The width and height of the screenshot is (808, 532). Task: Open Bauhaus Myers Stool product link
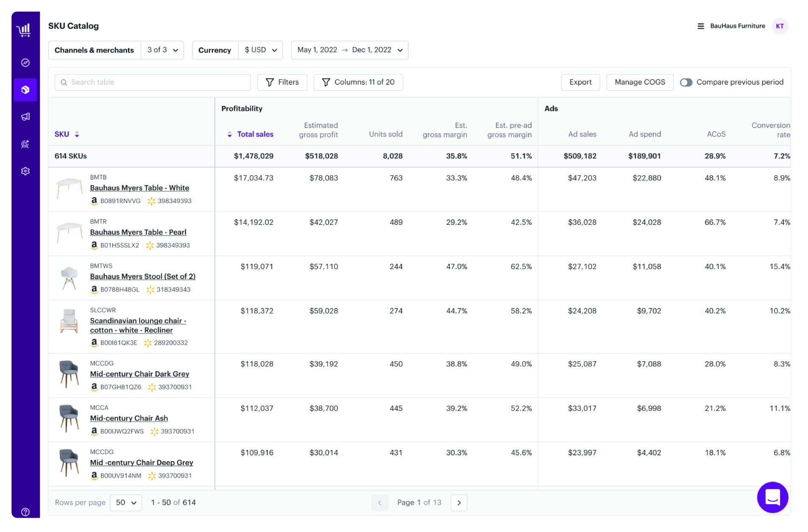point(142,276)
